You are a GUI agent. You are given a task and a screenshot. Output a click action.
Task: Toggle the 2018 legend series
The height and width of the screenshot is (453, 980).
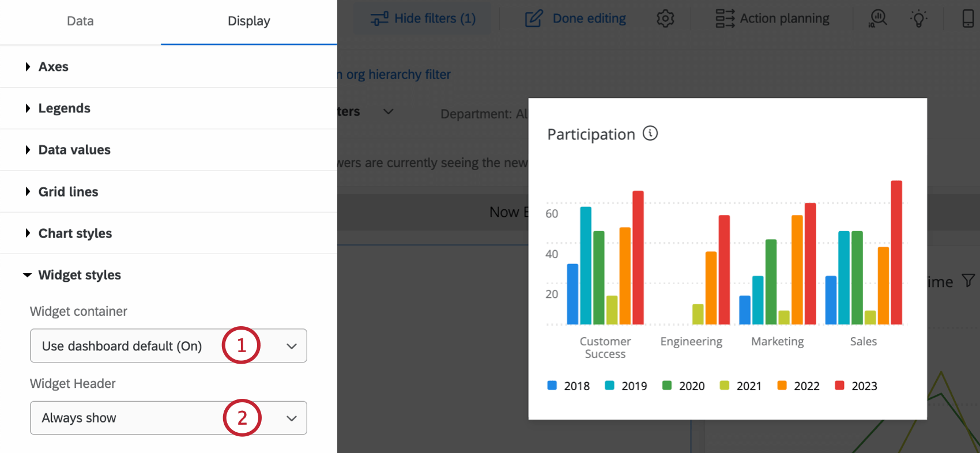(568, 386)
